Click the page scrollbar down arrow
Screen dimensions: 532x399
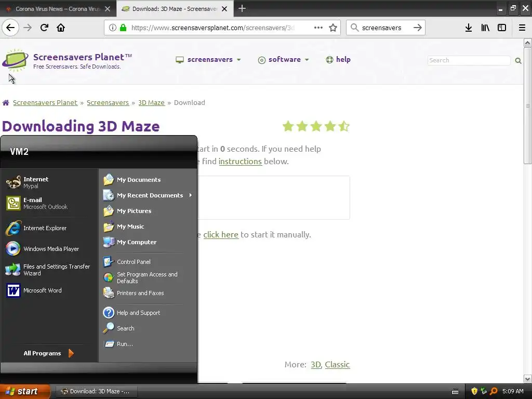coord(527,379)
